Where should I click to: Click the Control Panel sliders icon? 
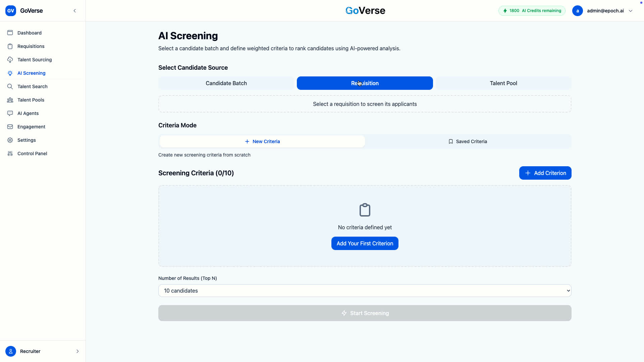(10, 154)
